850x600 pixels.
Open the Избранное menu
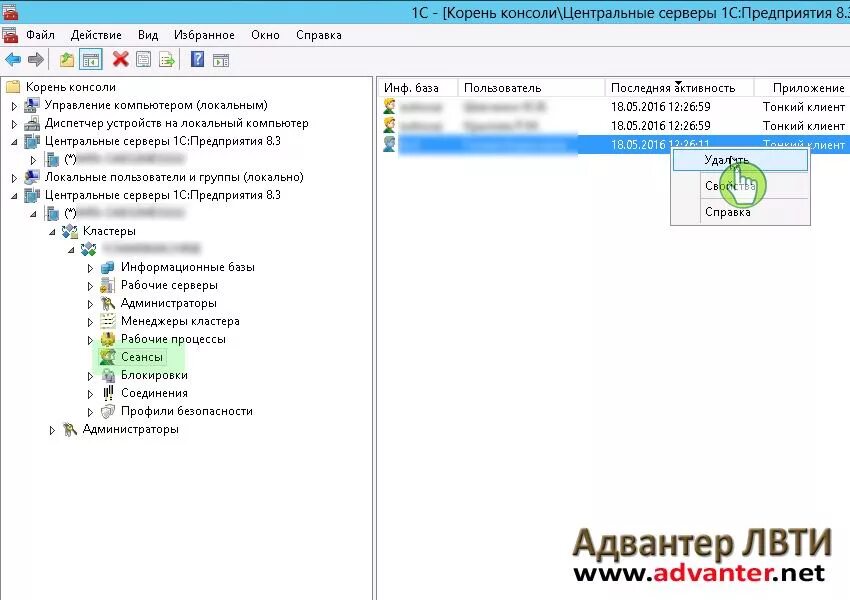[204, 35]
